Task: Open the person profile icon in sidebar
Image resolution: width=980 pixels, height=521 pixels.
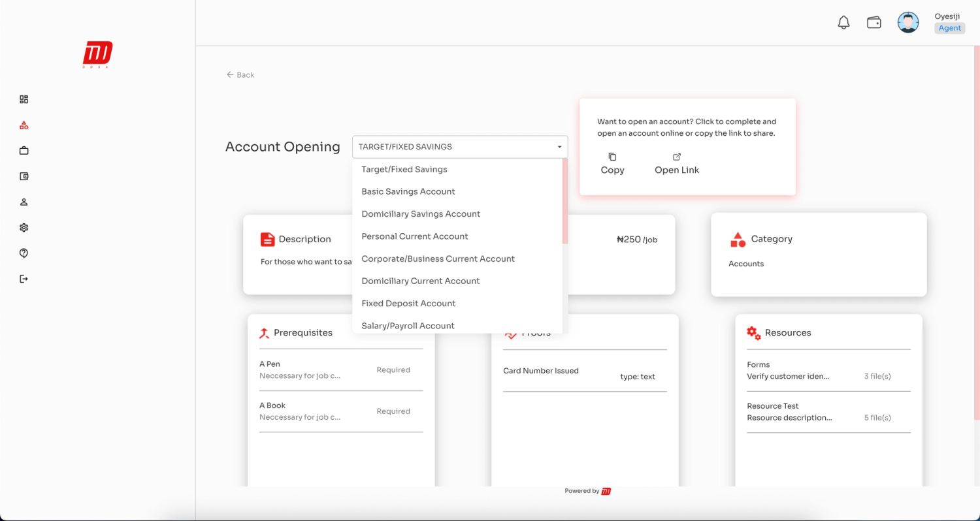Action: pyautogui.click(x=24, y=202)
